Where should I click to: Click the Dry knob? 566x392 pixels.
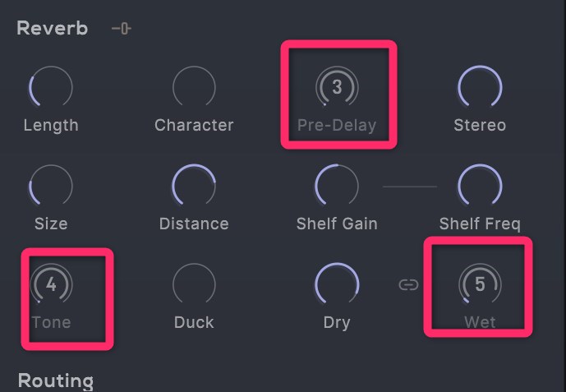(x=337, y=284)
